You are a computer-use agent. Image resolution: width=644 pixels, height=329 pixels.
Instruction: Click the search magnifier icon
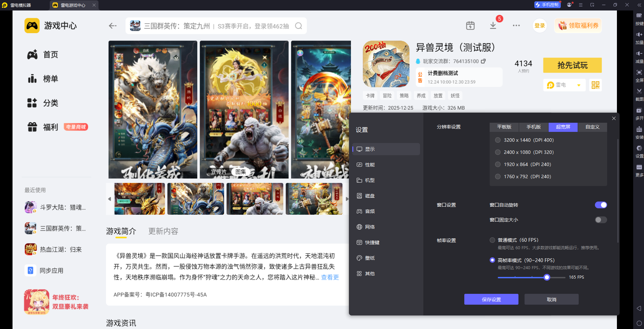pyautogui.click(x=298, y=26)
